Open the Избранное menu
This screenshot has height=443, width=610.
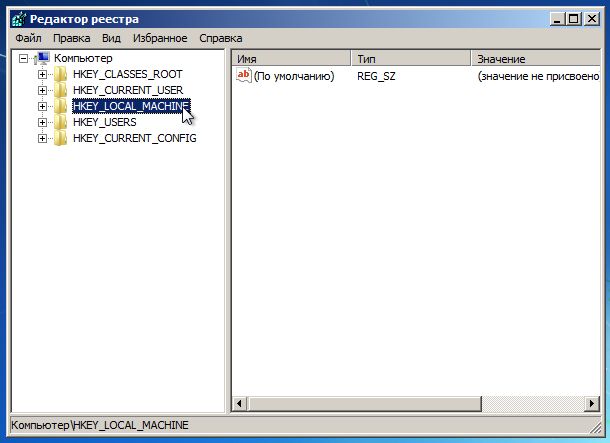click(x=159, y=38)
